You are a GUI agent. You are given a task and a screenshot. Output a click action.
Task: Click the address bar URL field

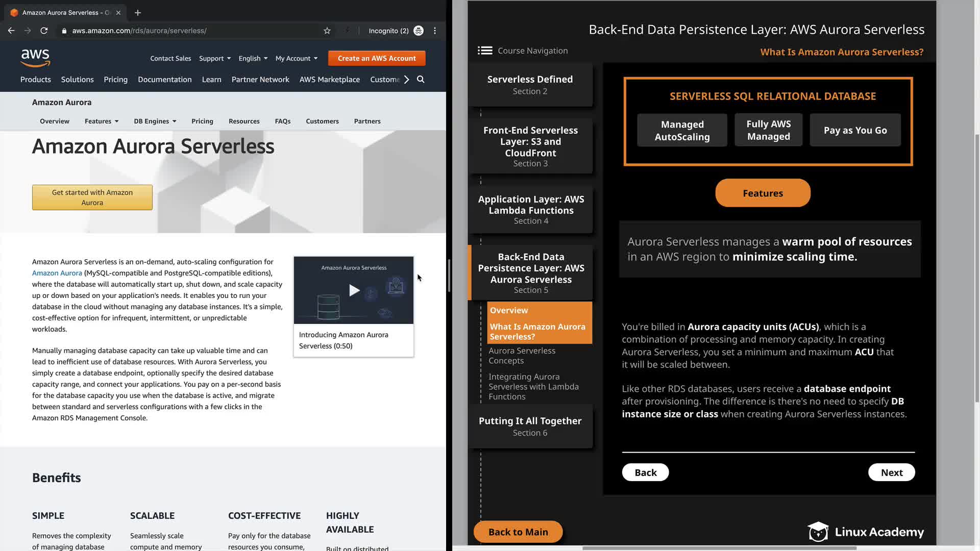(x=194, y=31)
